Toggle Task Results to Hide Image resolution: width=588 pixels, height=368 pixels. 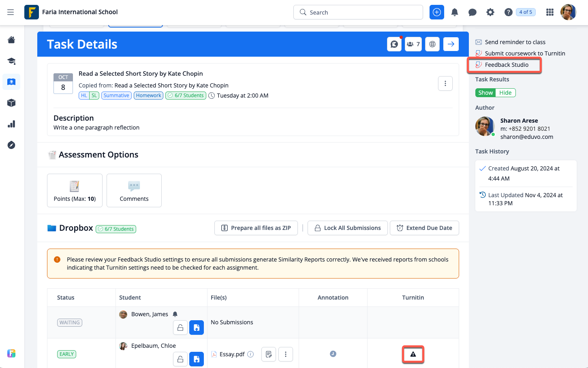pos(505,93)
